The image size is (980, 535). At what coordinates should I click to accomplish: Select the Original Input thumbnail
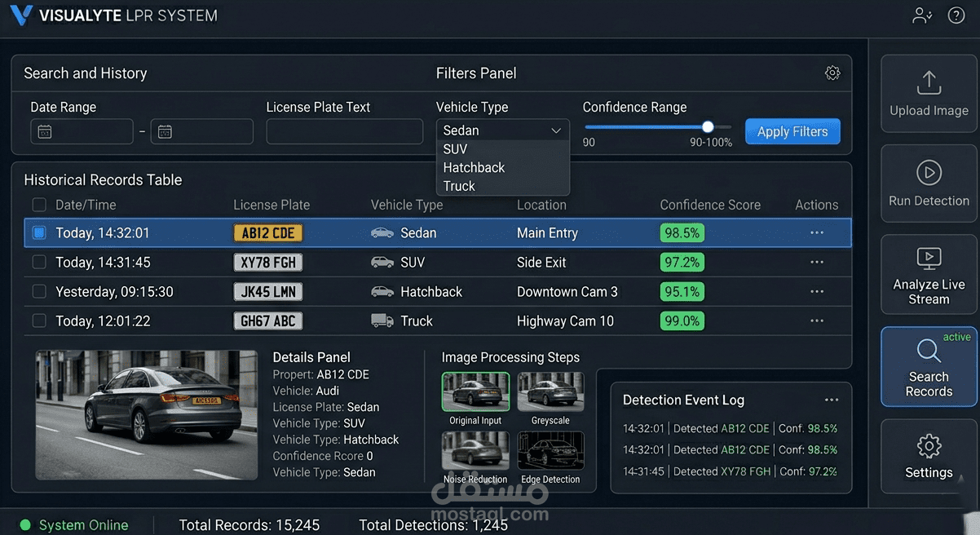[475, 392]
